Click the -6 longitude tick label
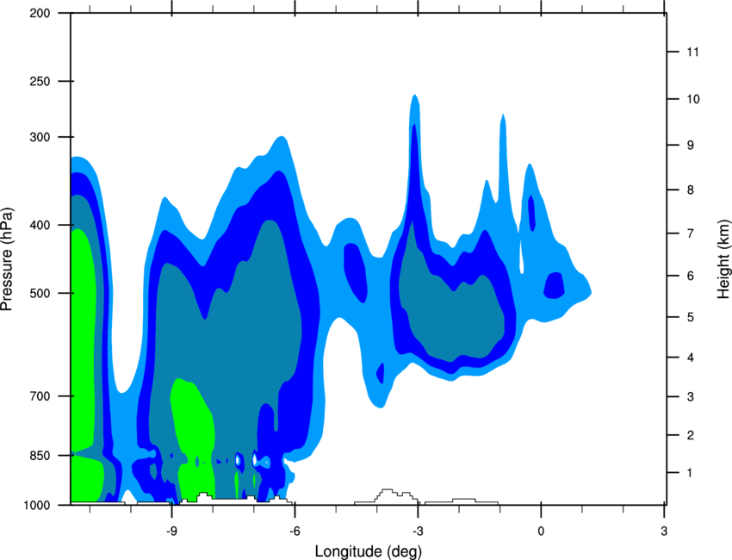732x560 pixels. [295, 532]
